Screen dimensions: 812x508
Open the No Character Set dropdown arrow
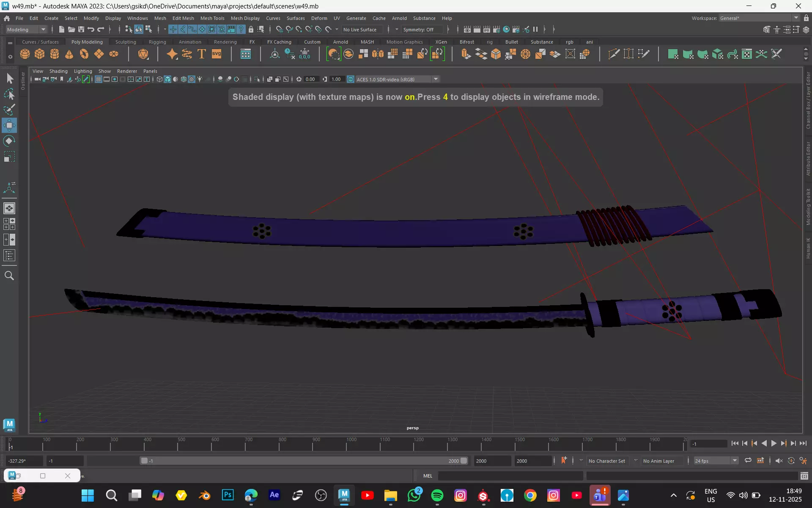pos(581,461)
